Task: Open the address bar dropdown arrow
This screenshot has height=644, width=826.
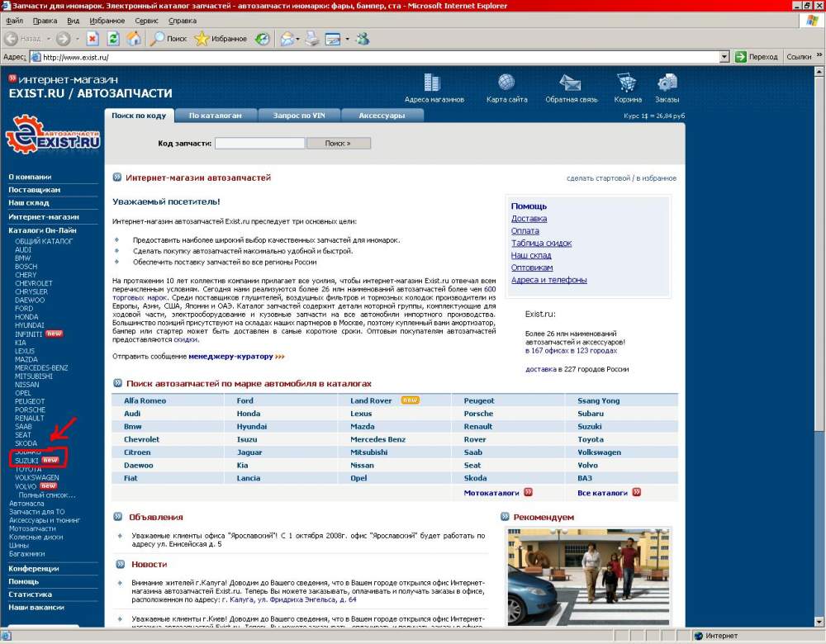Action: (x=724, y=57)
